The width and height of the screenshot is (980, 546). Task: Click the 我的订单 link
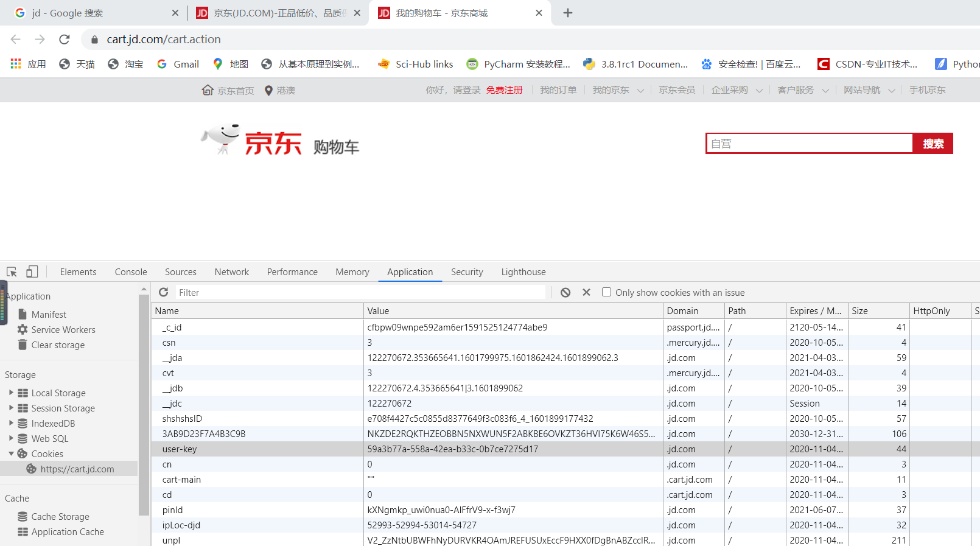tap(558, 90)
